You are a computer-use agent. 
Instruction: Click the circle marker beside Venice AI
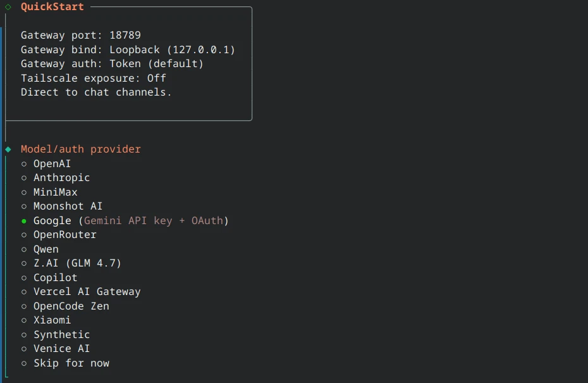(24, 348)
